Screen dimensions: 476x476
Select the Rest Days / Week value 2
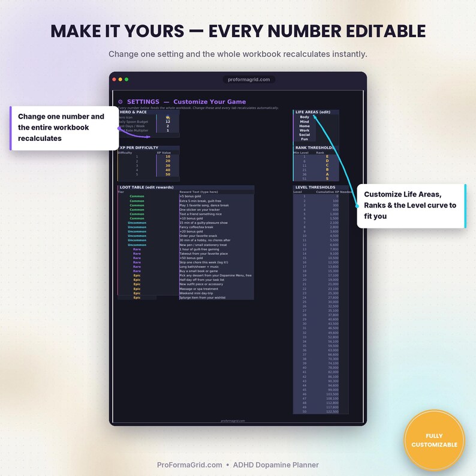click(x=168, y=126)
